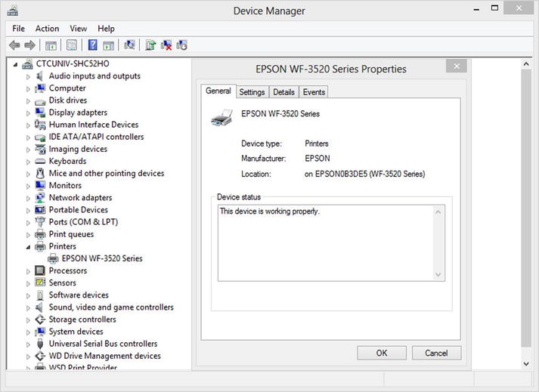Image resolution: width=539 pixels, height=392 pixels.
Task: Expand the System devices arrow
Action: [28, 332]
